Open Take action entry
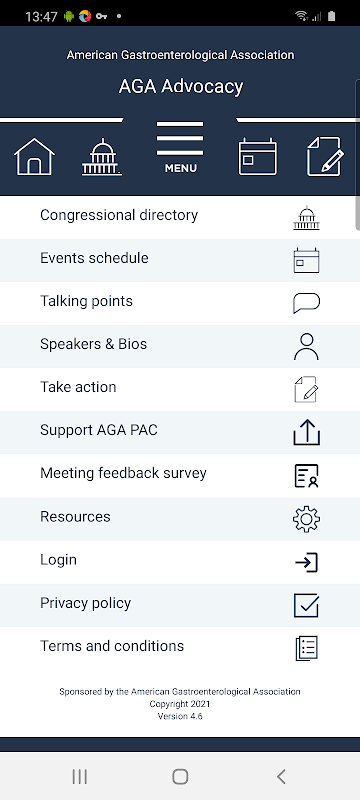The width and height of the screenshot is (360, 800). click(180, 389)
